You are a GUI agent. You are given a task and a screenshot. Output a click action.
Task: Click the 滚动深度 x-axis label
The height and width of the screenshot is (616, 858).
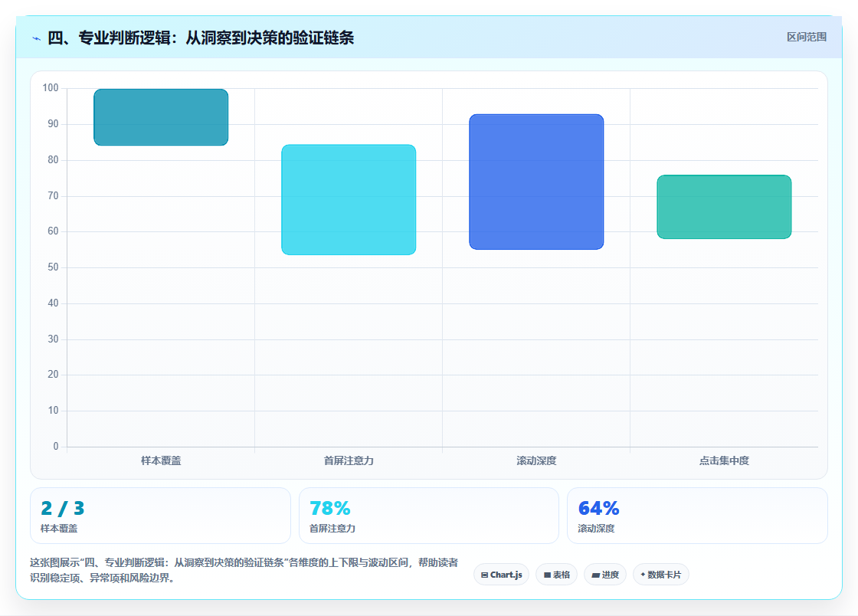(536, 460)
